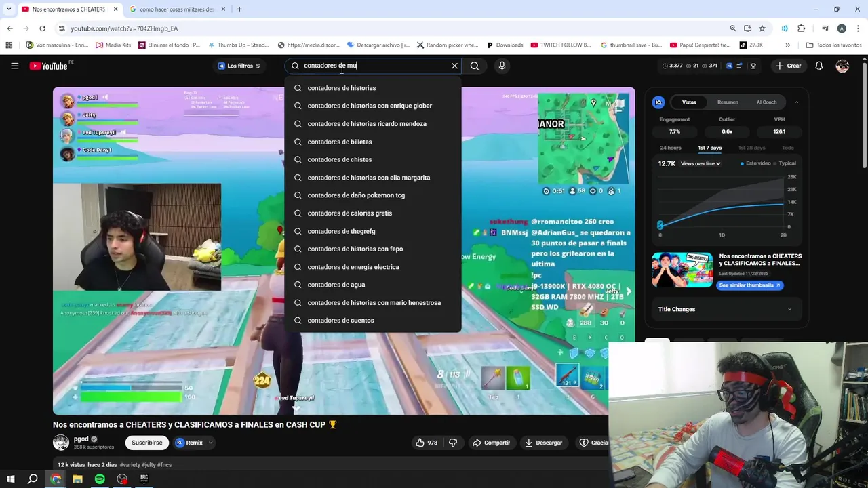
Task: Go to the YouTube home logo
Action: coord(49,66)
